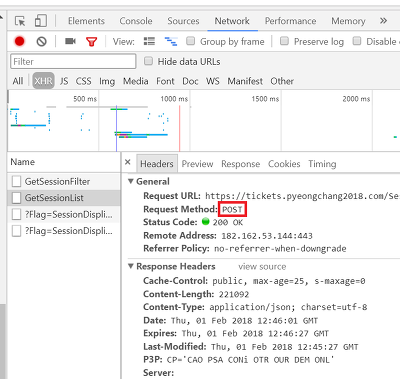Filter requests by Img
Image resolution: width=400 pixels, height=379 pixels.
[x=107, y=81]
